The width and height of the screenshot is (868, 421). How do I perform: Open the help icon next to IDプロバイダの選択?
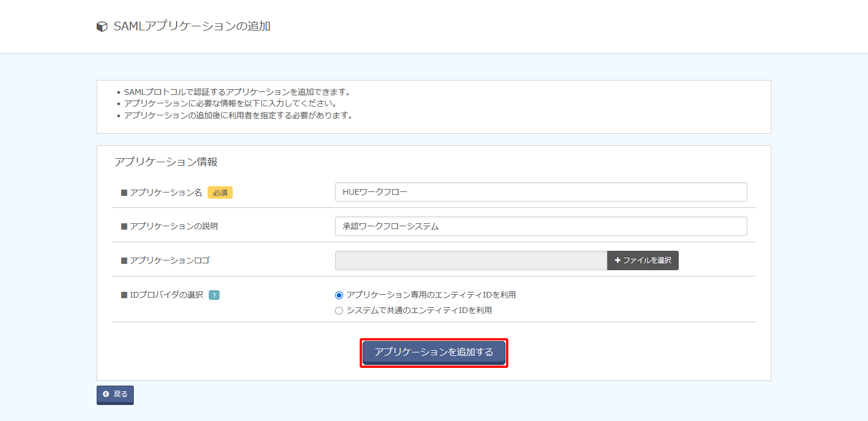click(x=214, y=295)
